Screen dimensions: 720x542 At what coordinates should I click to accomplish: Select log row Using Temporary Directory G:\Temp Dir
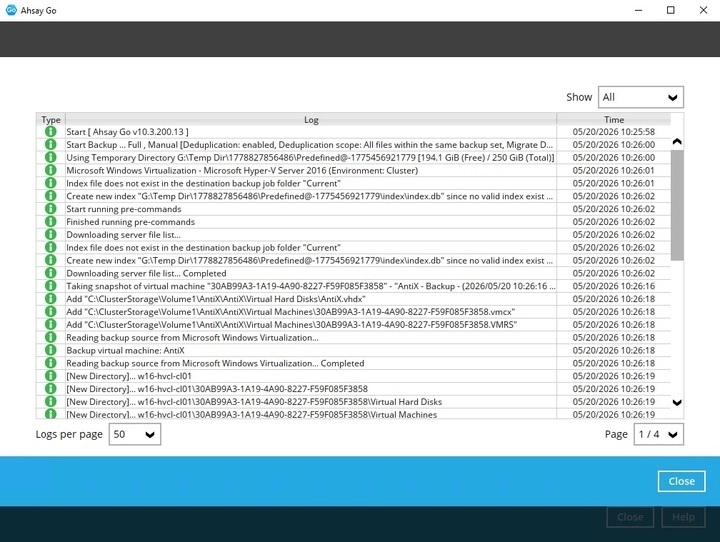353,158
